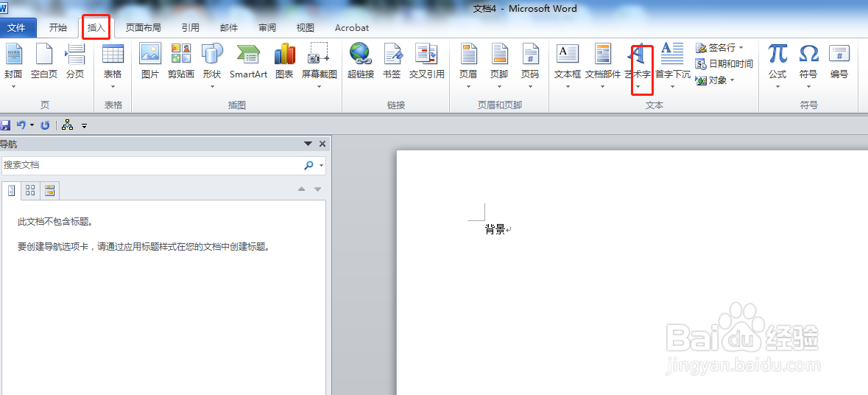The width and height of the screenshot is (868, 395).
Task: Insert a page break (分页)
Action: coord(75,62)
